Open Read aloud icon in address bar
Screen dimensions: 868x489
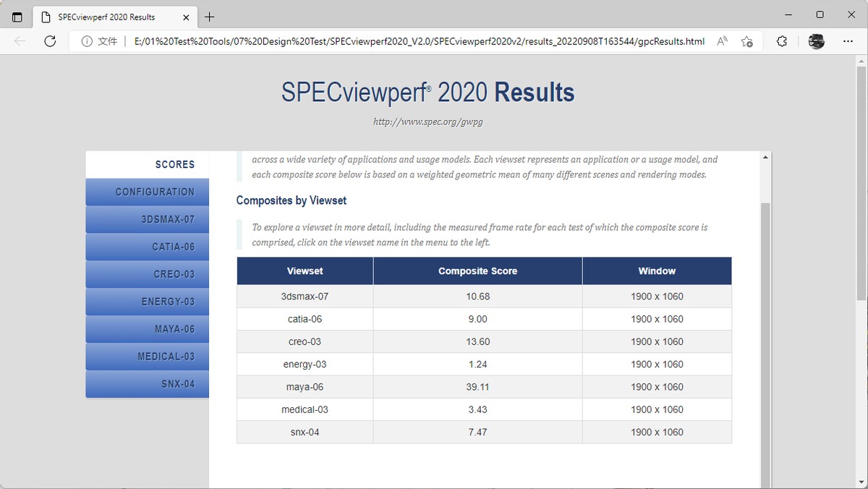[x=722, y=41]
